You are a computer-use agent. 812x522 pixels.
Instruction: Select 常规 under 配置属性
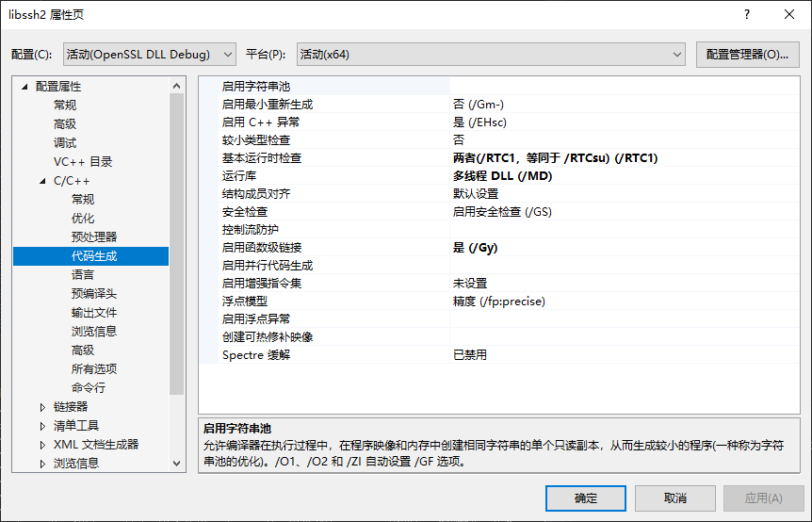pos(65,106)
